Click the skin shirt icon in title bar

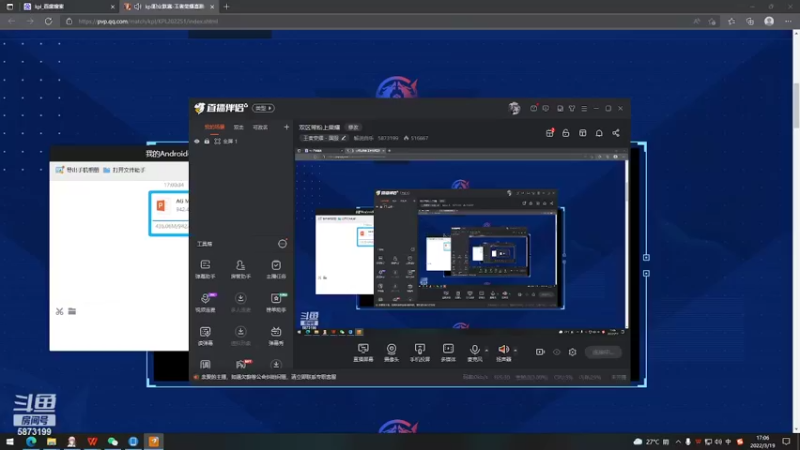572,109
